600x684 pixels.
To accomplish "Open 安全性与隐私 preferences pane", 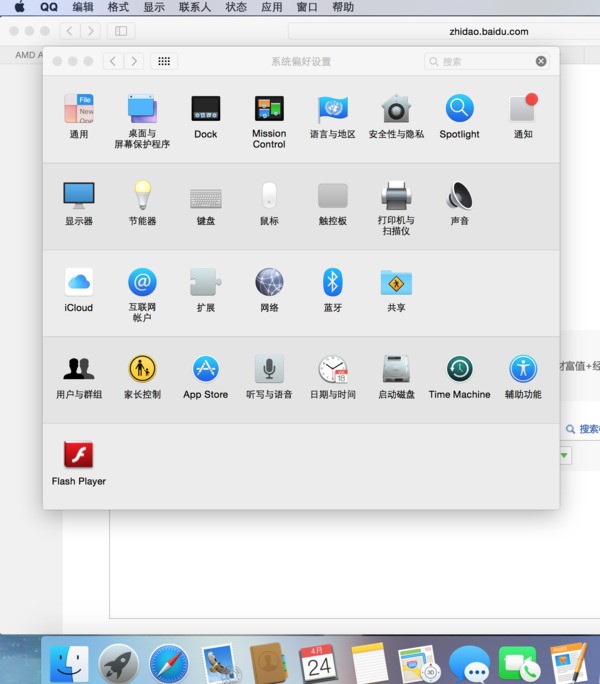I will click(x=396, y=116).
